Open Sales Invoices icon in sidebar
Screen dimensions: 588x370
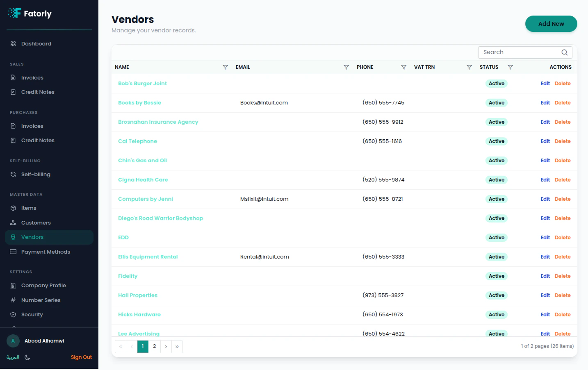coord(13,78)
